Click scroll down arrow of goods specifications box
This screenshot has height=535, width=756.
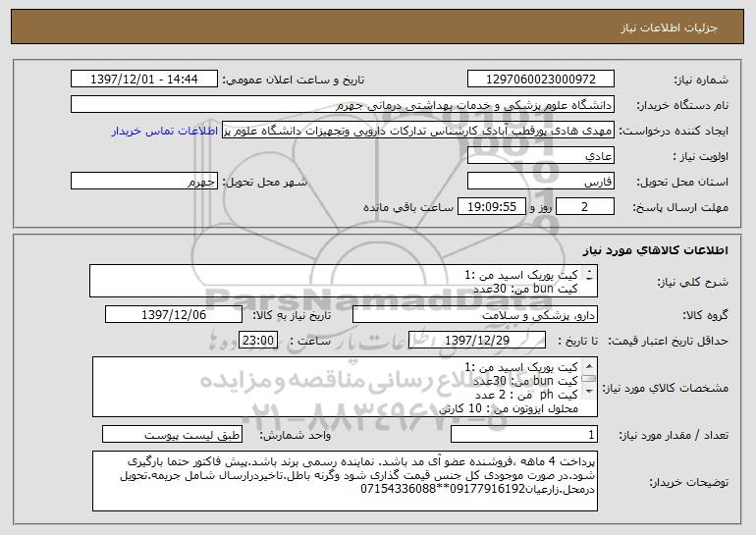(589, 392)
